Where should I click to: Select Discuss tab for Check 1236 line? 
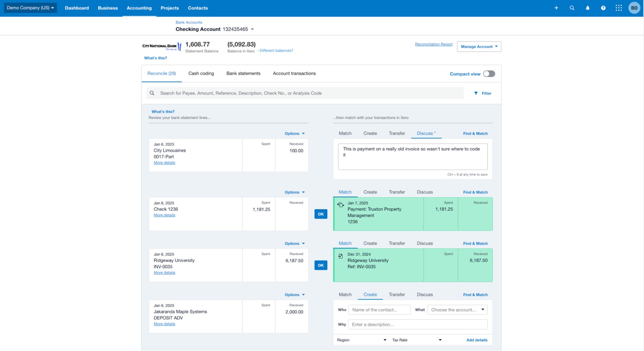(x=425, y=192)
